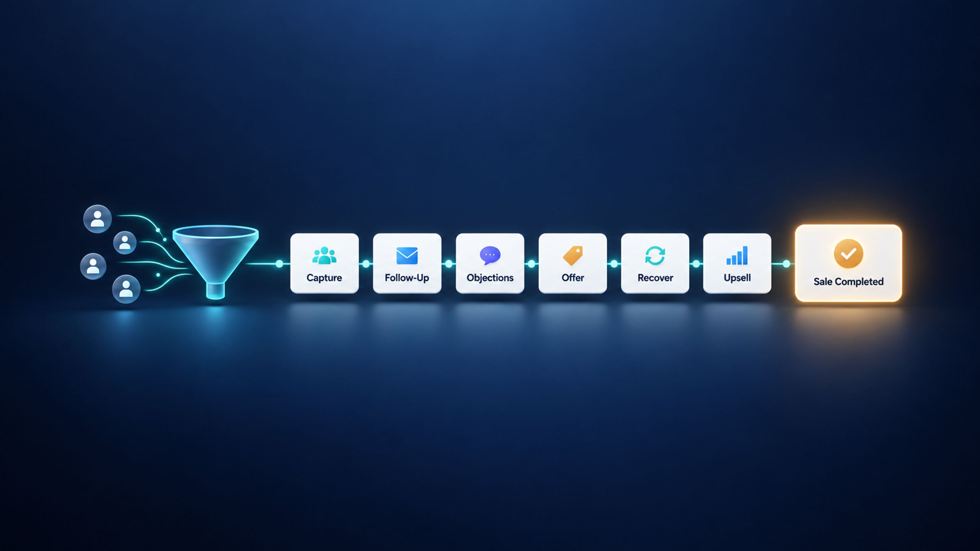980x551 pixels.
Task: Click the glowing funnel icon
Action: [x=216, y=262]
